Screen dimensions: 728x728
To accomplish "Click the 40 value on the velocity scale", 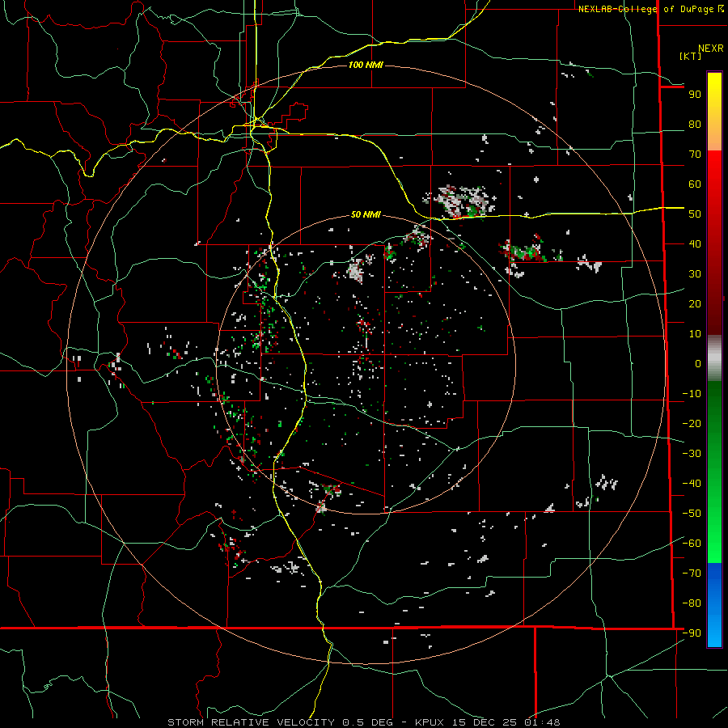I will (695, 244).
